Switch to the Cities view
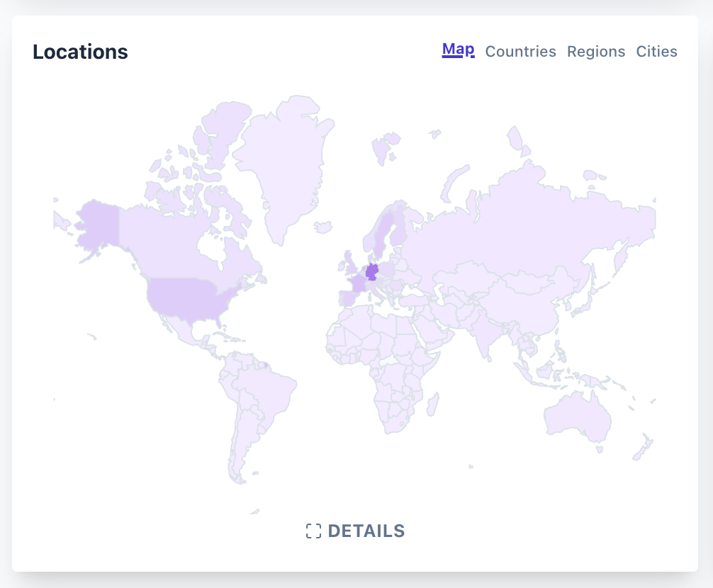Screen dimensions: 713x588 click(x=657, y=51)
